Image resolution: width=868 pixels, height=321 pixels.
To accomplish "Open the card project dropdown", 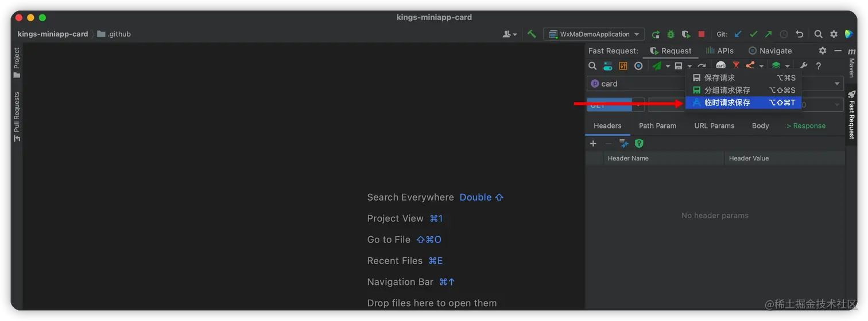I will click(x=715, y=84).
